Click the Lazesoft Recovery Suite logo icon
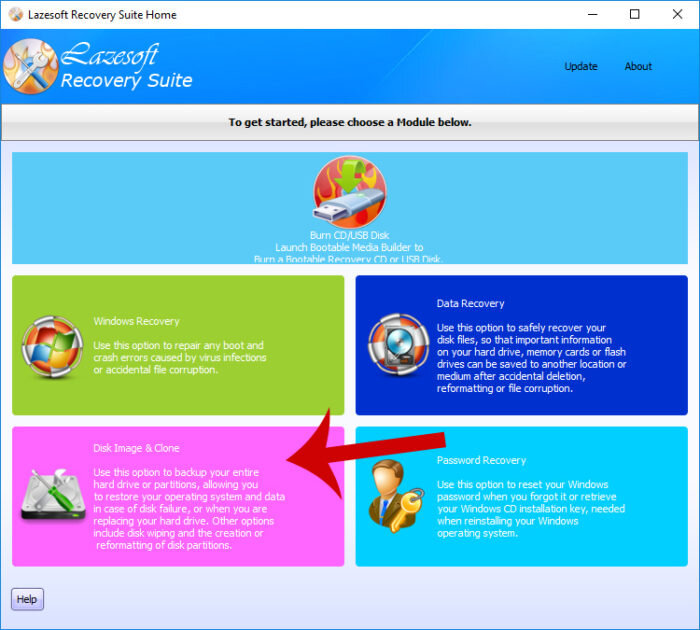The width and height of the screenshot is (700, 630). (30, 66)
